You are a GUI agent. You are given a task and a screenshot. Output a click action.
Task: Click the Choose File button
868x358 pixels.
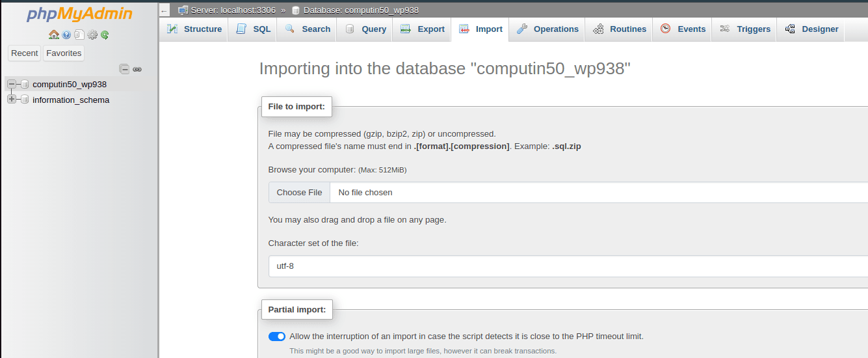[x=299, y=193]
